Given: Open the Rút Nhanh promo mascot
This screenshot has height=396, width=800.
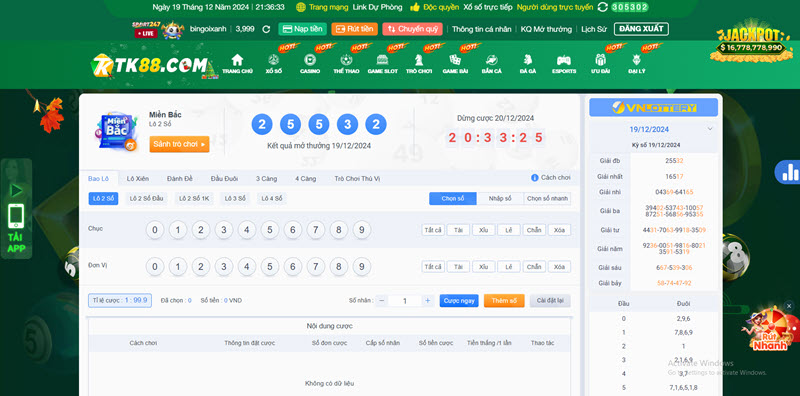Looking at the screenshot, I should click(x=769, y=329).
